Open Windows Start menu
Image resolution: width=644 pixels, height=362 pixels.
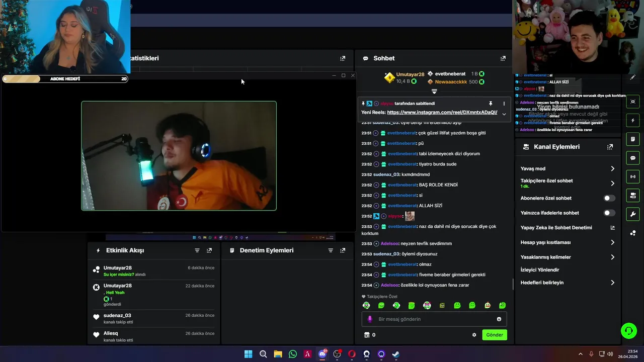(248, 354)
